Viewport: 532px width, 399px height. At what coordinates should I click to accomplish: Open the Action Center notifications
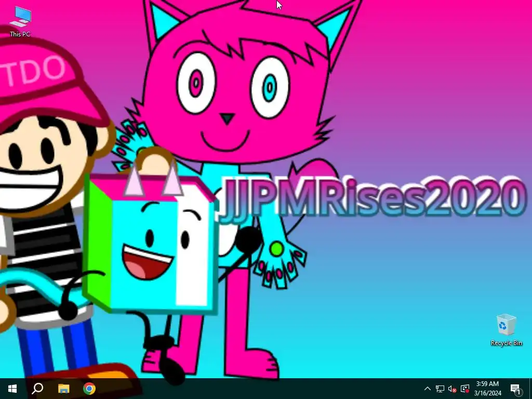[x=516, y=389]
